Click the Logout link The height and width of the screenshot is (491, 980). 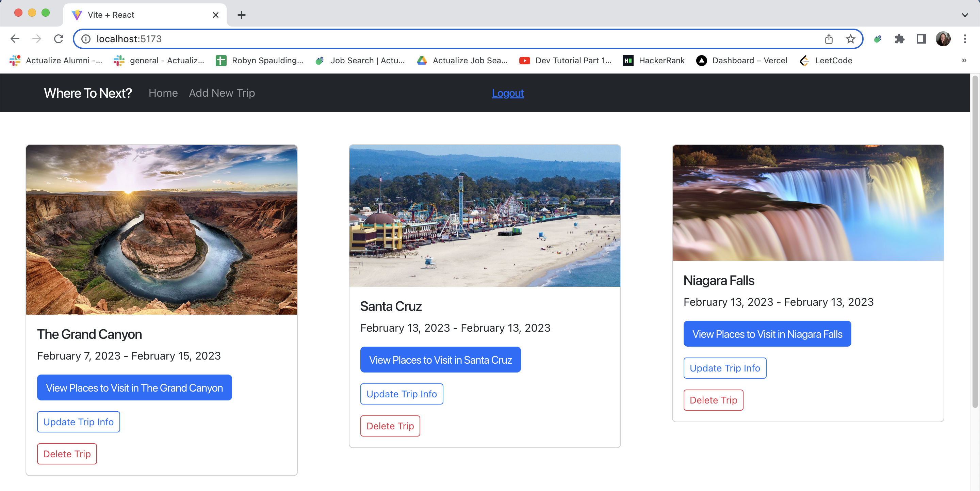tap(507, 93)
